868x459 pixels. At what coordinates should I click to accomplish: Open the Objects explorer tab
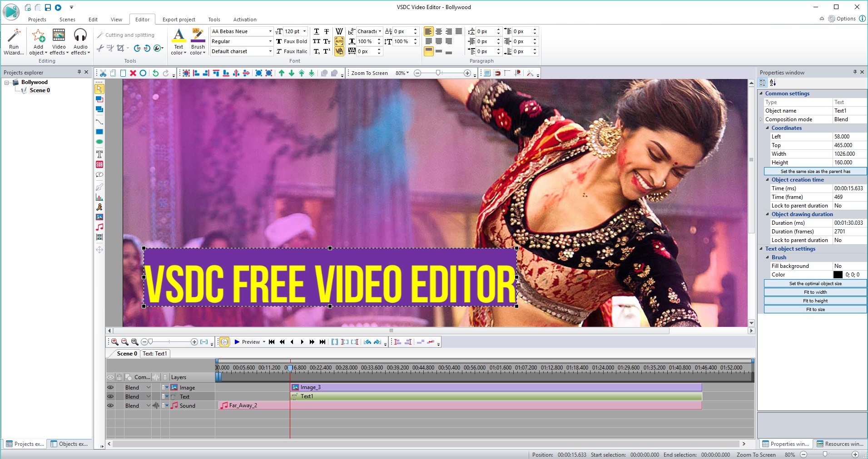[x=69, y=444]
